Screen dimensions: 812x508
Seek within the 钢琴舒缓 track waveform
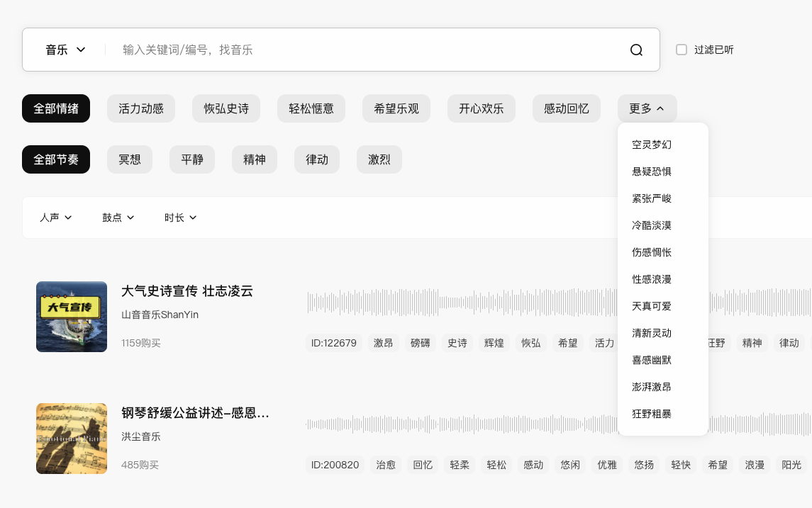click(x=462, y=424)
